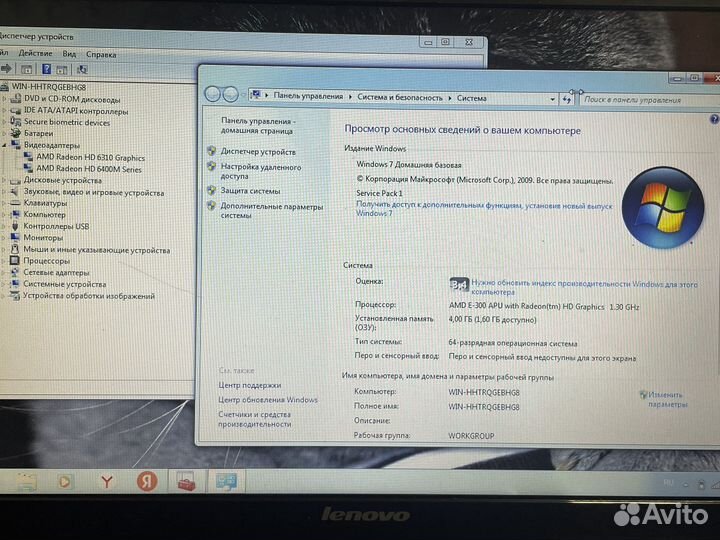Open the Вид menu in Device Manager

click(69, 54)
